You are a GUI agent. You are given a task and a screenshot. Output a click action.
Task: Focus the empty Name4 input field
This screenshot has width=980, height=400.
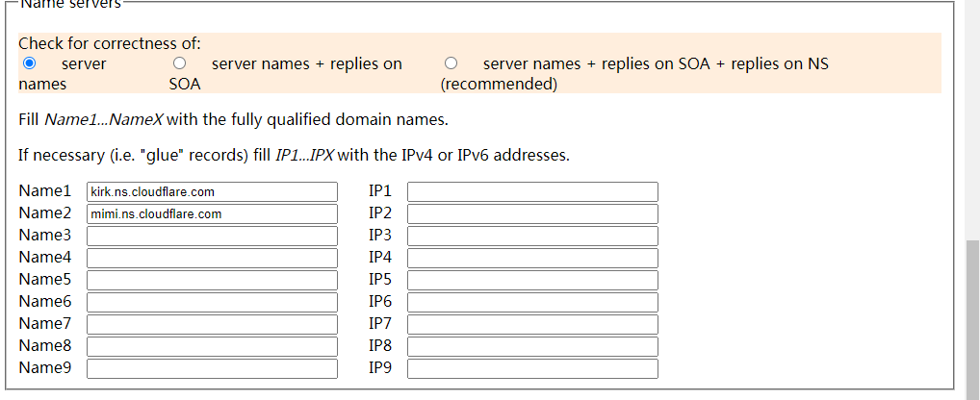tap(212, 259)
